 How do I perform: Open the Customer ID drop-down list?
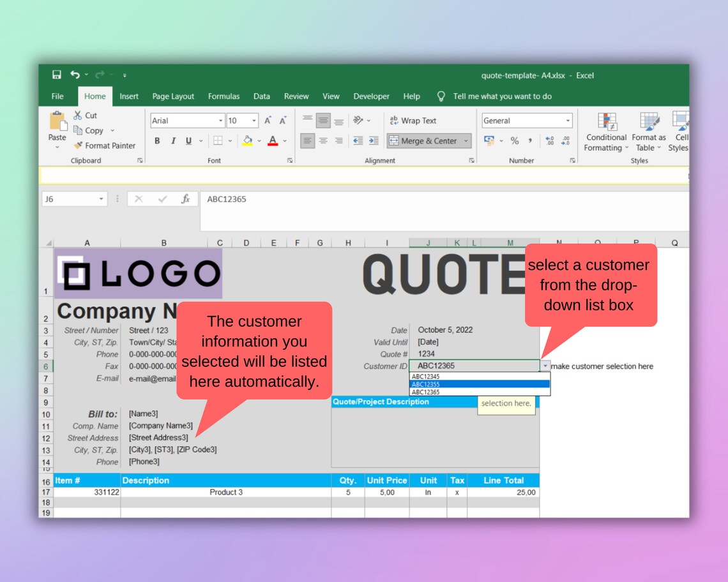[545, 366]
